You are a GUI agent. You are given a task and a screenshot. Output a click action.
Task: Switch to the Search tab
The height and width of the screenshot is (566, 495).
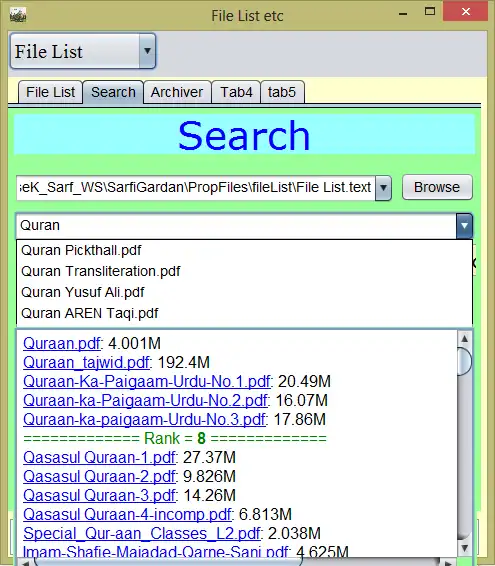pos(113,92)
